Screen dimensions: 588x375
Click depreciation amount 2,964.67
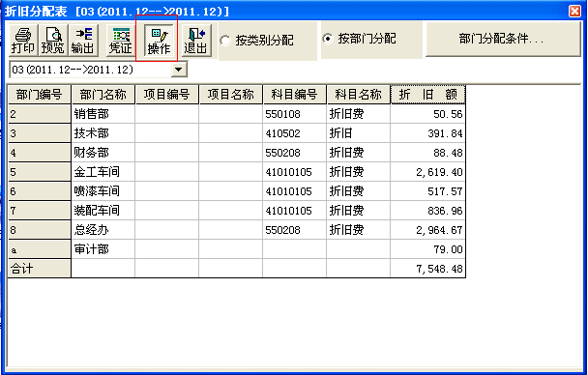coord(427,230)
